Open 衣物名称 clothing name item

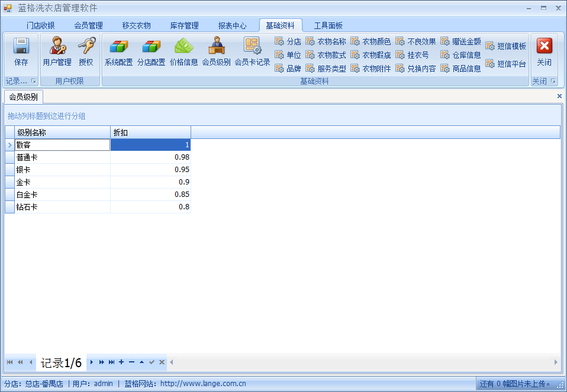click(326, 41)
